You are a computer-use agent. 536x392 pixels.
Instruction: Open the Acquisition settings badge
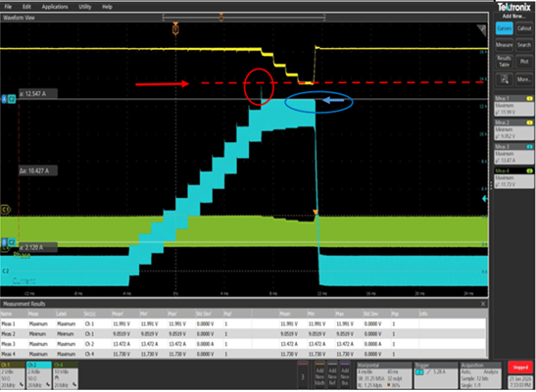pyautogui.click(x=480, y=375)
